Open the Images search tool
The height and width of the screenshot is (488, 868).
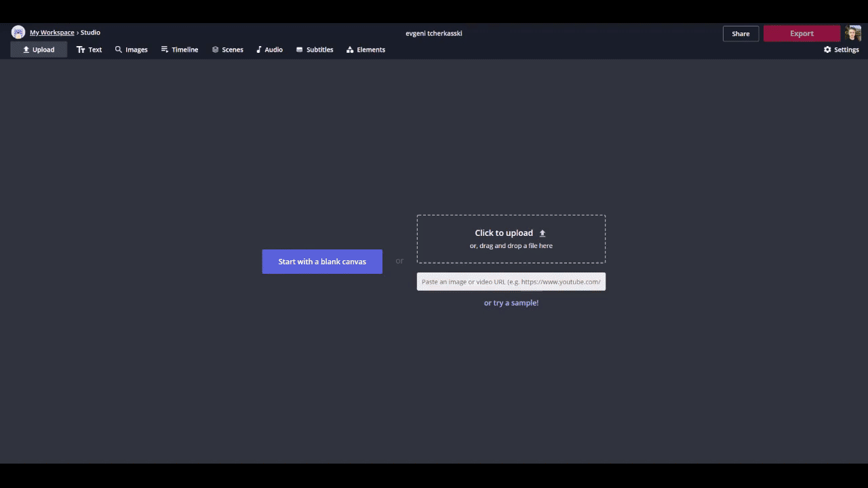[131, 49]
